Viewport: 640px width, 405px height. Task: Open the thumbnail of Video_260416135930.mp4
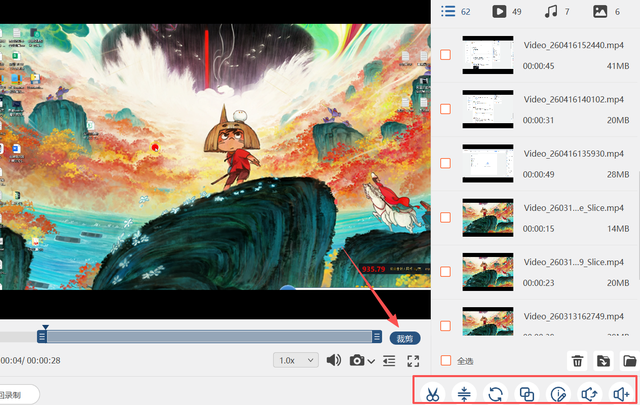click(x=488, y=163)
